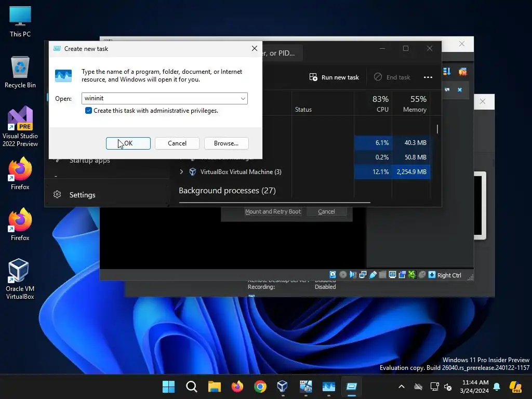Expand the Open combo box history arrow

[x=243, y=98]
